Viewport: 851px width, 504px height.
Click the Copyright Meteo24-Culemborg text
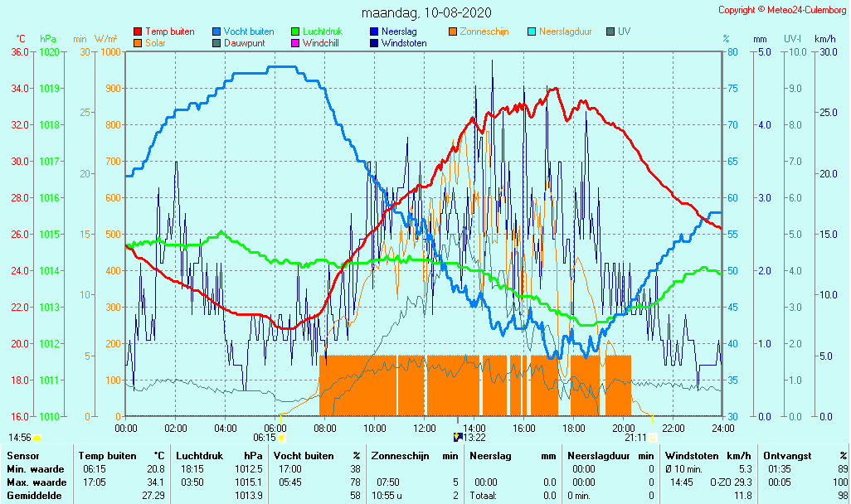781,10
